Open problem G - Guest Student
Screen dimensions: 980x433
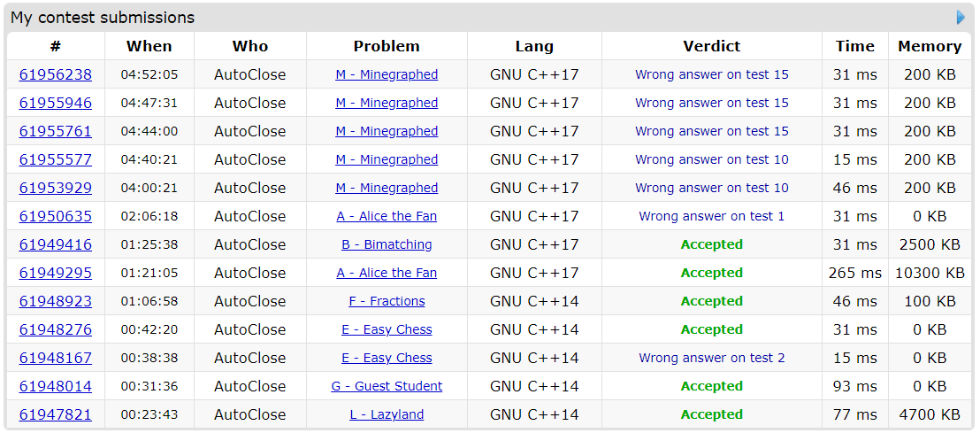[387, 386]
